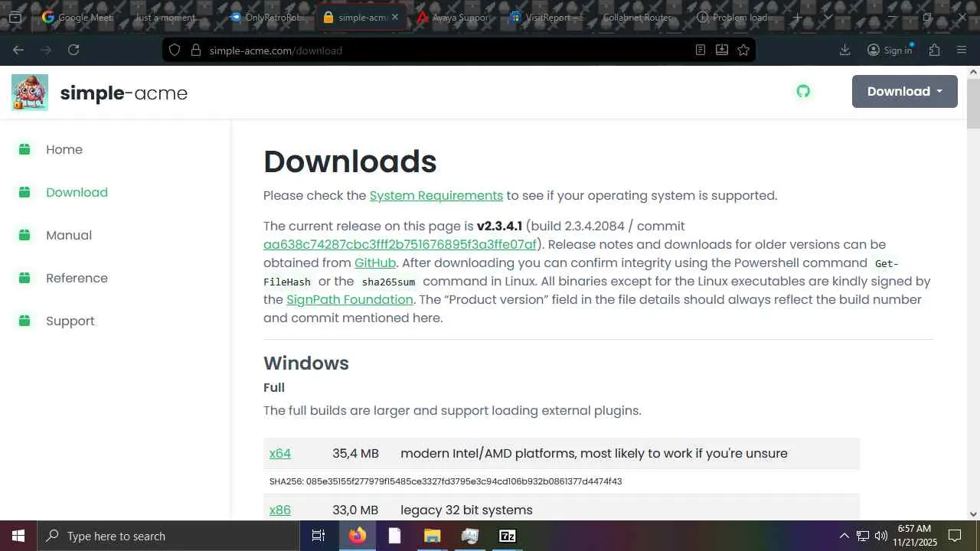This screenshot has height=551, width=980.
Task: Open the taskbar clock and calendar
Action: click(x=915, y=536)
